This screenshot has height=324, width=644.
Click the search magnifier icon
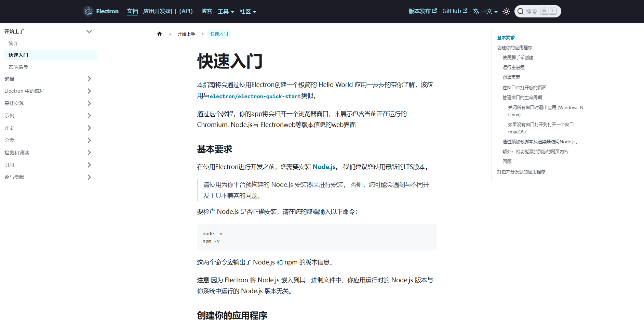(x=521, y=11)
